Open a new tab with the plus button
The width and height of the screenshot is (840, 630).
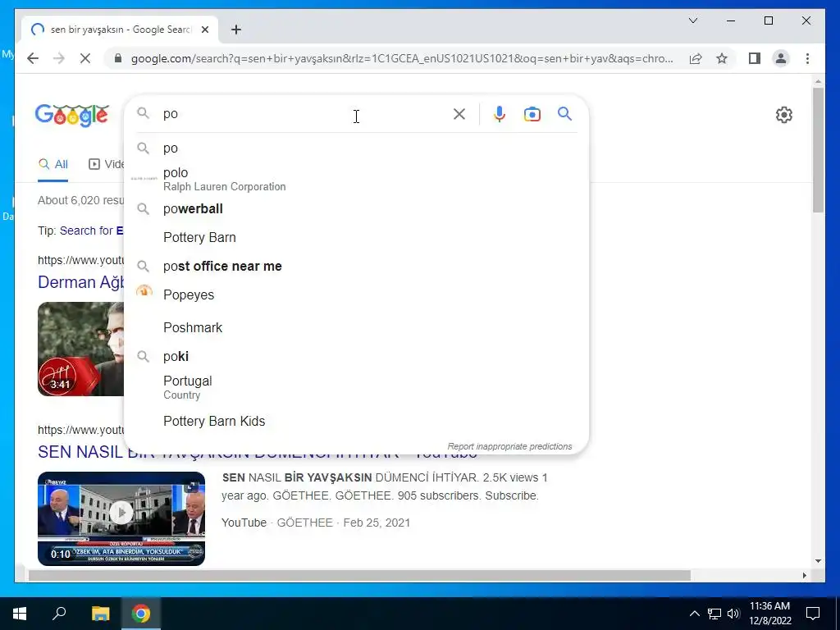tap(235, 30)
